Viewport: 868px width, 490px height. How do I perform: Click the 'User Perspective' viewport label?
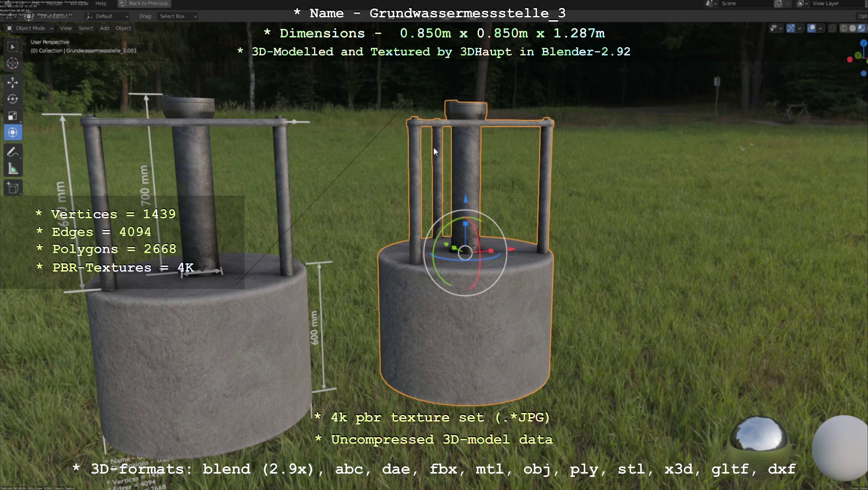coord(50,42)
